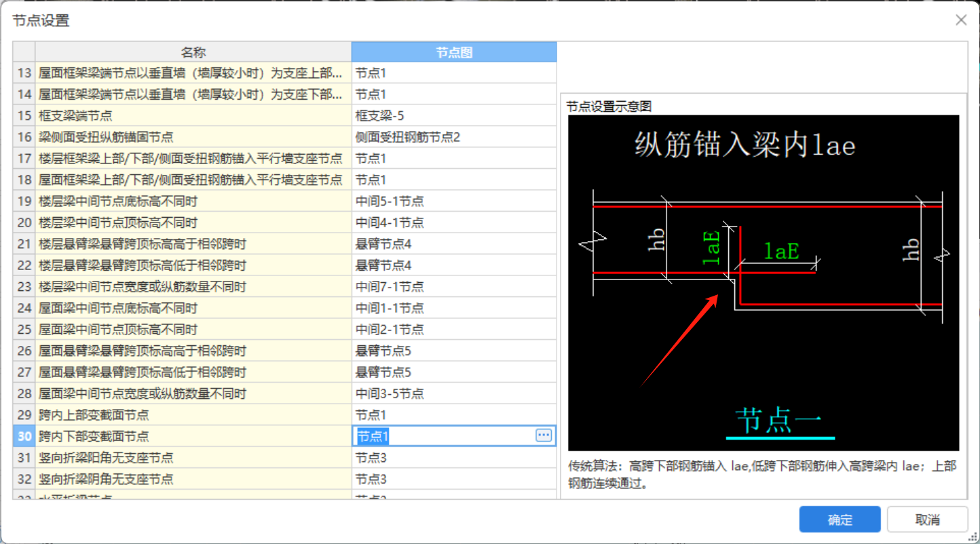980x544 pixels.
Task: Select row 31 竖向折梁阳角无支座节点
Action: pyautogui.click(x=193, y=458)
